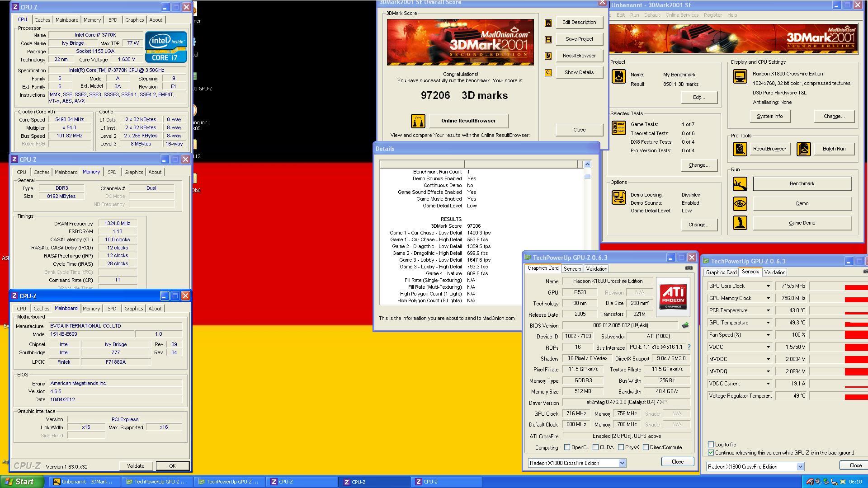Viewport: 868px width, 488px height.
Task: Click the Edit... button under Project
Action: point(698,98)
